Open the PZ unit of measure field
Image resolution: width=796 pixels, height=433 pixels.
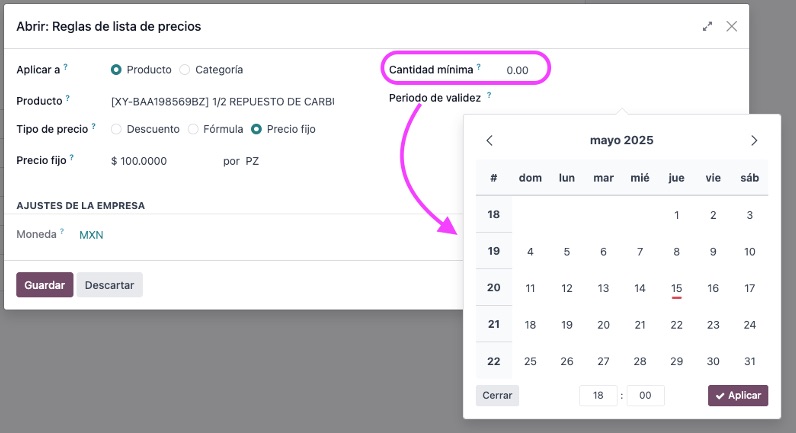click(252, 161)
